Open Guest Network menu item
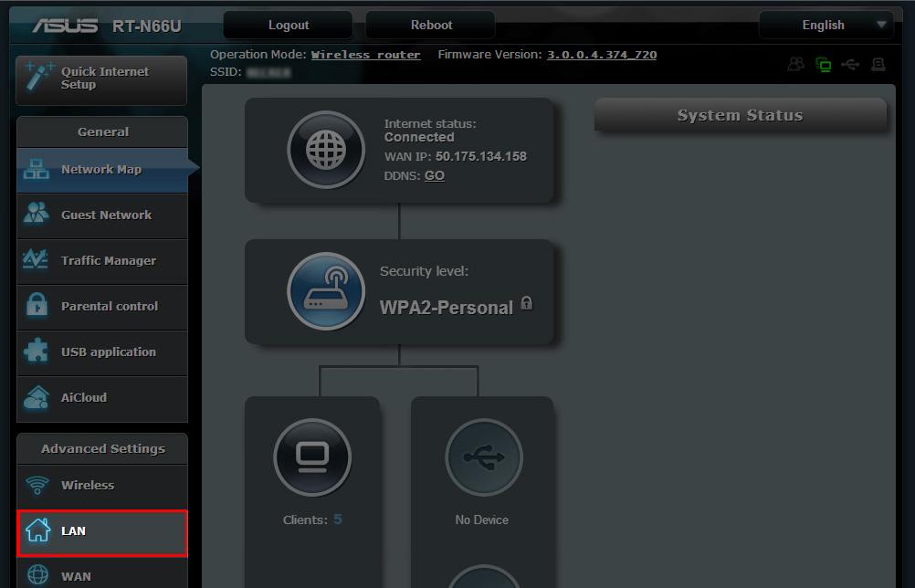 [102, 215]
